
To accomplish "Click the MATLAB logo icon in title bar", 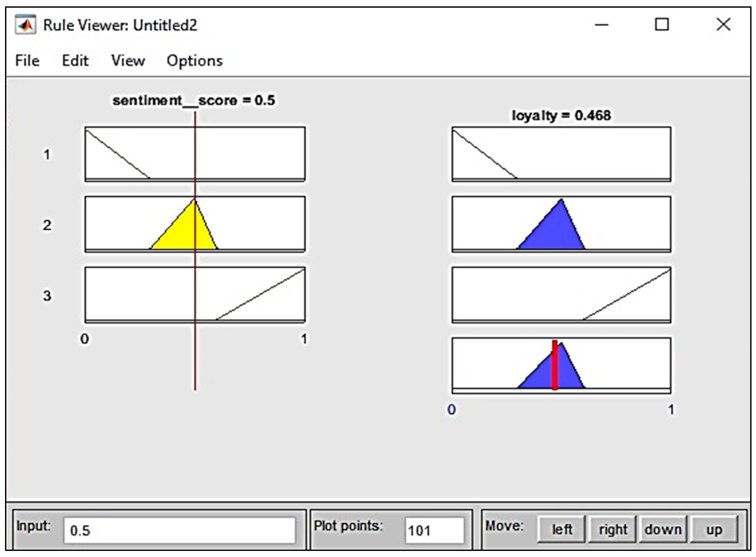I will (x=25, y=25).
